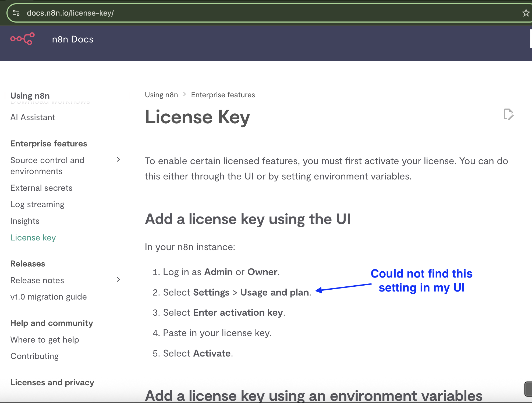The width and height of the screenshot is (532, 403).
Task: Open the v1.0 migration guide
Action: point(49,297)
